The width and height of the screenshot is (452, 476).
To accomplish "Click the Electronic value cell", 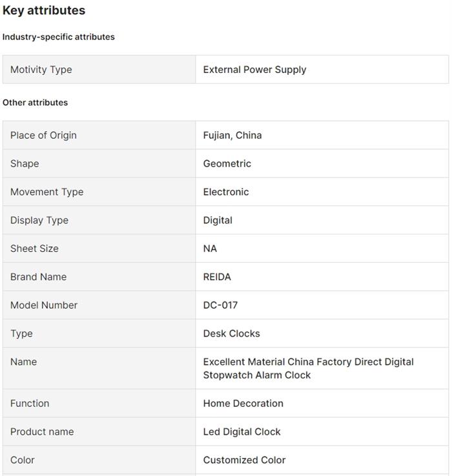I will tap(226, 192).
